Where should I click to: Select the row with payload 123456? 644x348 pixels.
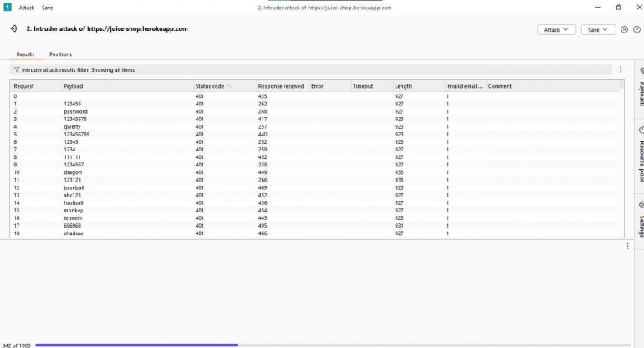[314, 104]
